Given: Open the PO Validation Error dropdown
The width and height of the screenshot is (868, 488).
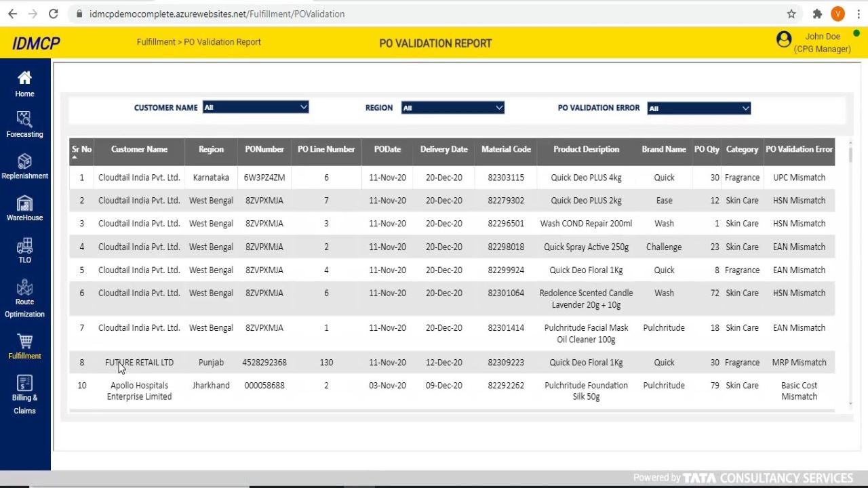Looking at the screenshot, I should [x=699, y=108].
